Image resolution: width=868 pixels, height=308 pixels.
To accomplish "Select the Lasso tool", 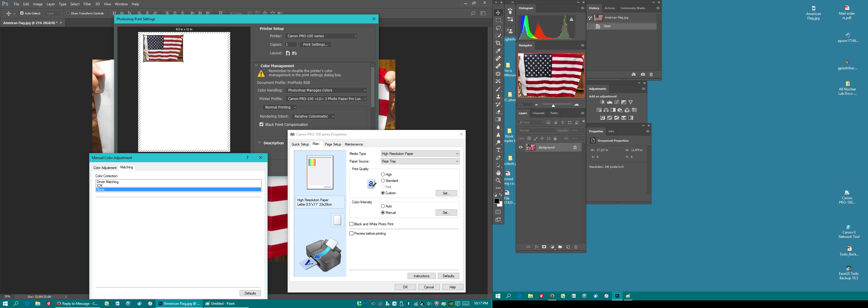I will pos(498,28).
